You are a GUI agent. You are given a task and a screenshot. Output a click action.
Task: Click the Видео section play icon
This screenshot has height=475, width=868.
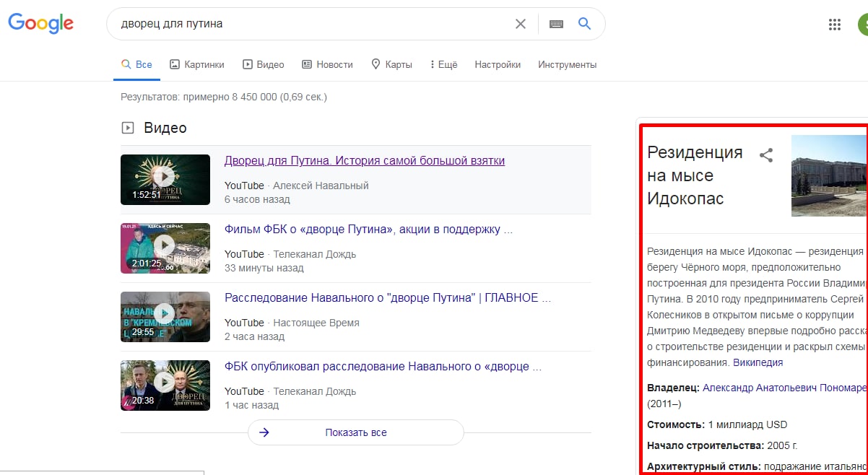click(128, 128)
